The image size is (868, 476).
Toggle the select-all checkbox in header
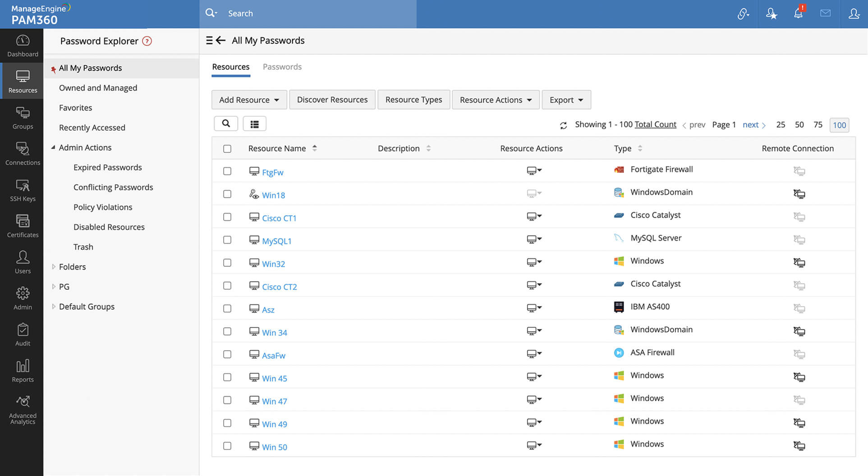227,149
